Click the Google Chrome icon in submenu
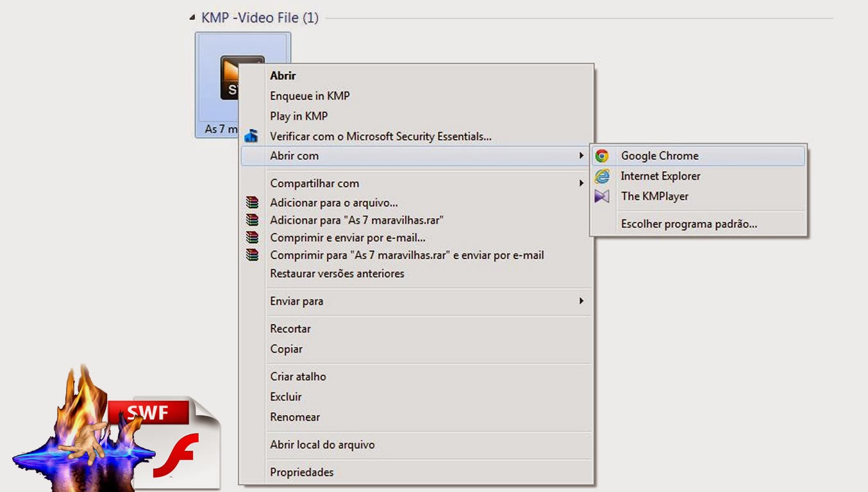Viewport: 868px width, 492px height. 601,156
